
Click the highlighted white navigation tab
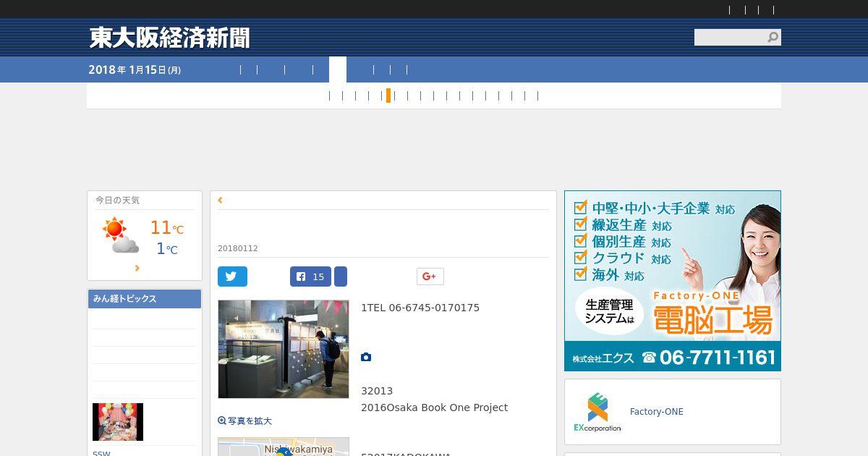(338, 69)
